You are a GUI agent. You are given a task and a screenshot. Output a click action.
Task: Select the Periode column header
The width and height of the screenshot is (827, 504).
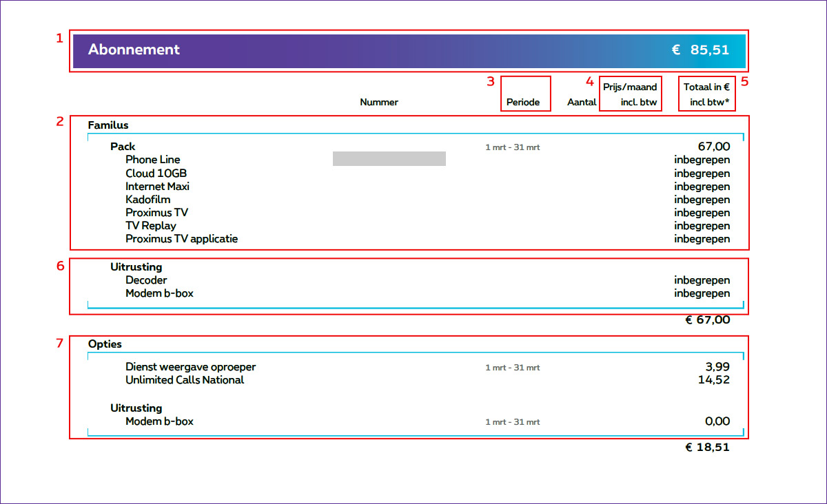click(x=523, y=103)
